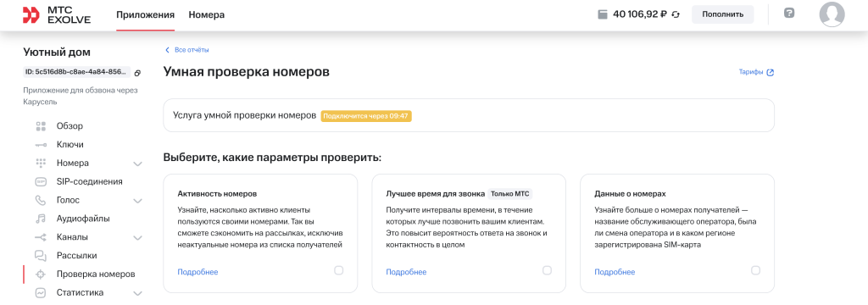Open Ключи in the sidebar
This screenshot has height=305, width=868.
[70, 145]
